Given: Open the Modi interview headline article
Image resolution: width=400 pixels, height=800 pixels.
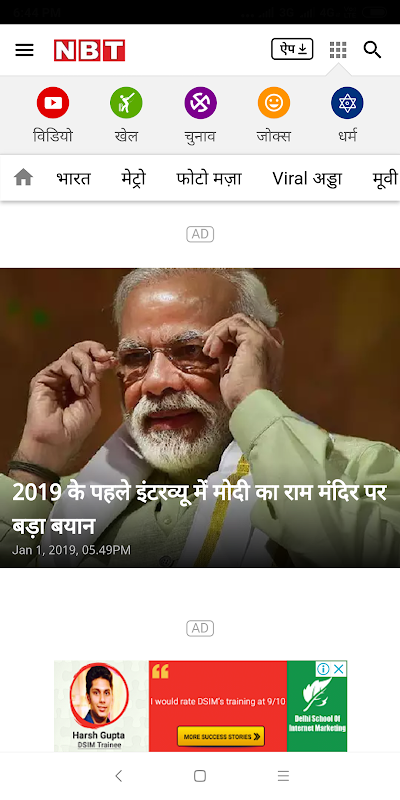Looking at the screenshot, I should tap(200, 510).
